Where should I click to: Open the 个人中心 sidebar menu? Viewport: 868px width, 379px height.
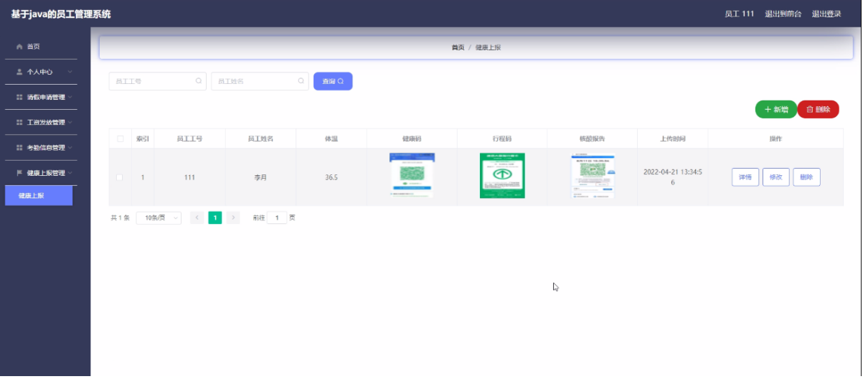click(41, 72)
